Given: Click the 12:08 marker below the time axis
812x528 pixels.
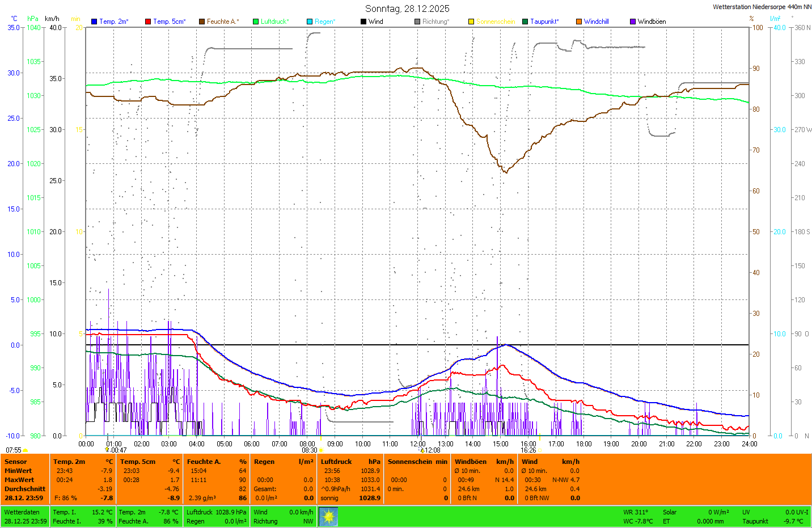Looking at the screenshot, I should pyautogui.click(x=432, y=450).
